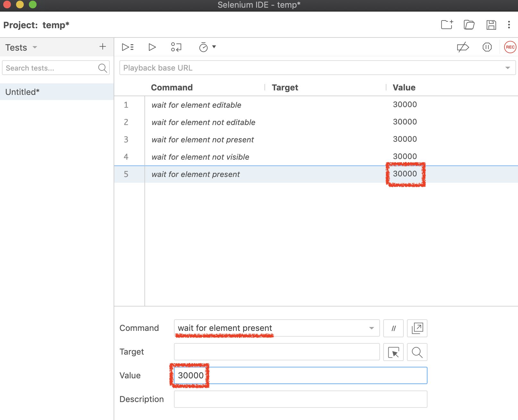518x420 pixels.
Task: Select the Untitled* test in the list
Action: [x=57, y=92]
